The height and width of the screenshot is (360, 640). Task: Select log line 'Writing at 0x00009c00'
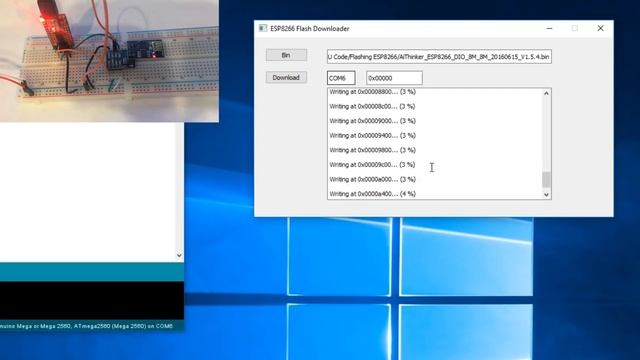[x=372, y=164]
